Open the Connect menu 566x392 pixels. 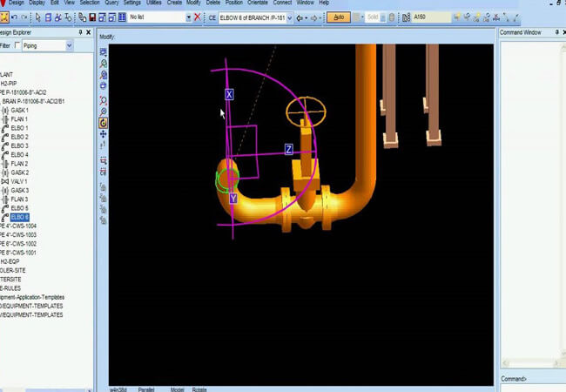point(282,3)
